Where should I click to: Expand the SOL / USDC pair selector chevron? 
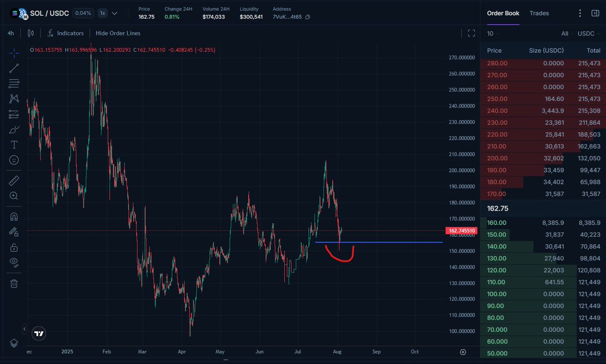click(115, 13)
